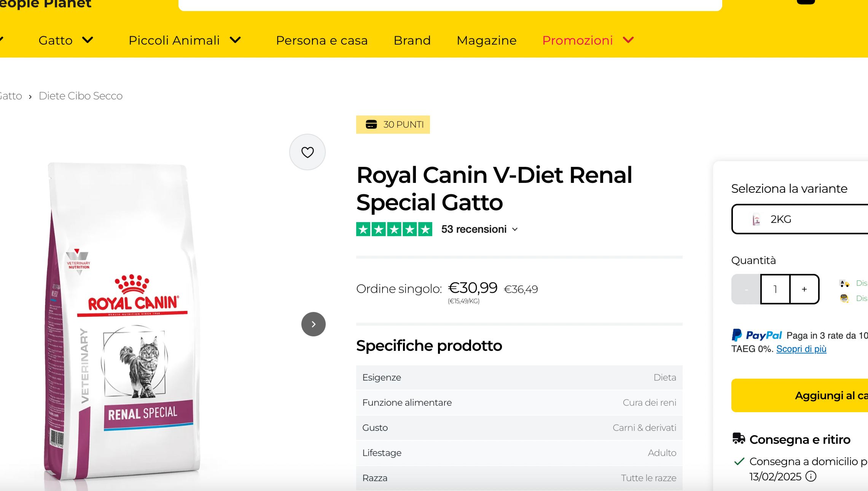The width and height of the screenshot is (868, 491).
Task: Click the Scopri di più PayPal link
Action: pos(801,349)
